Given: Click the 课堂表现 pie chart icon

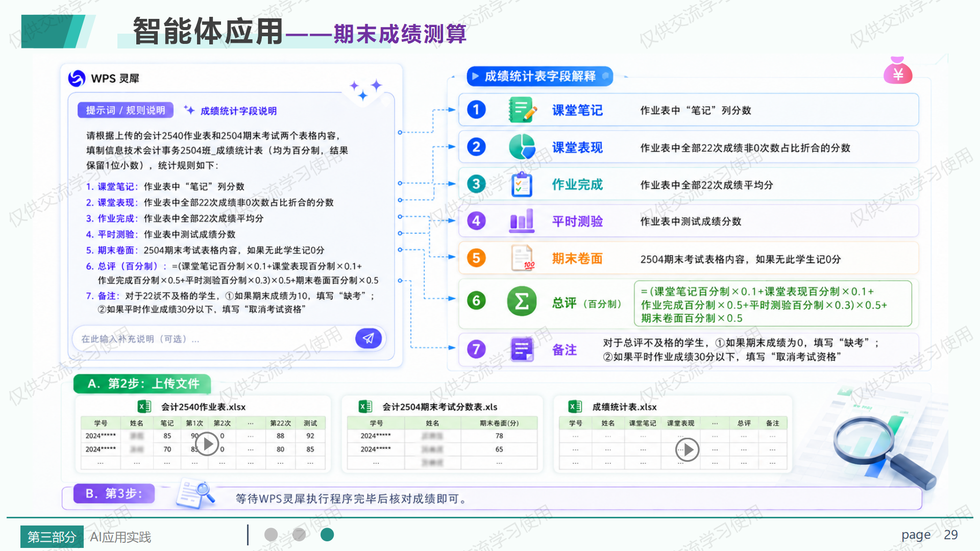Looking at the screenshot, I should [522, 147].
